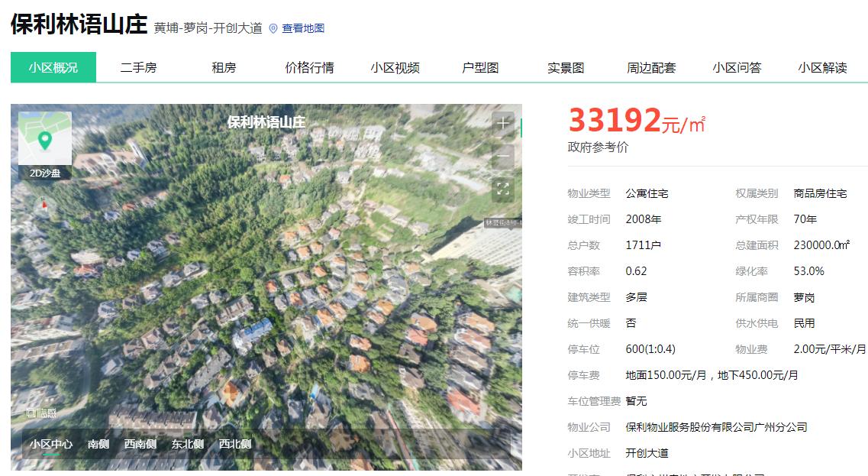This screenshot has width=868, height=476.
Task: Open fullscreen view of aerial panorama
Action: point(502,189)
